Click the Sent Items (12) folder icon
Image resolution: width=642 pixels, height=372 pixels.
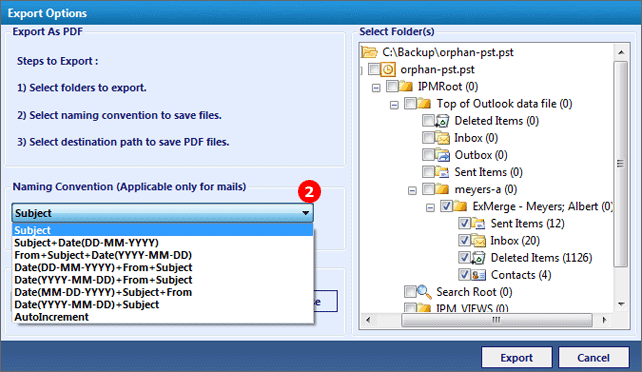478,223
